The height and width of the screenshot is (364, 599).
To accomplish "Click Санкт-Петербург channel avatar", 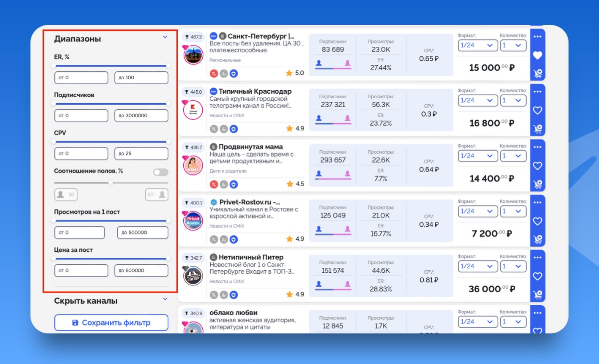I will coord(193,55).
